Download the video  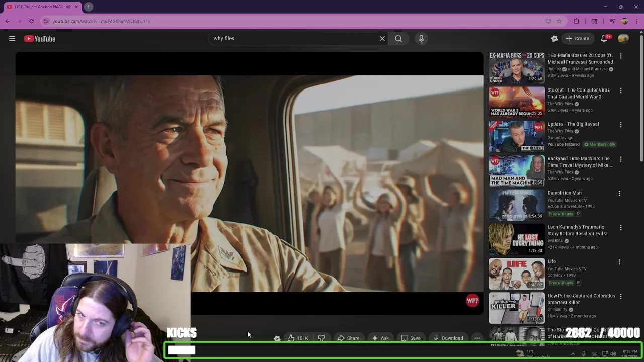tap(448, 338)
